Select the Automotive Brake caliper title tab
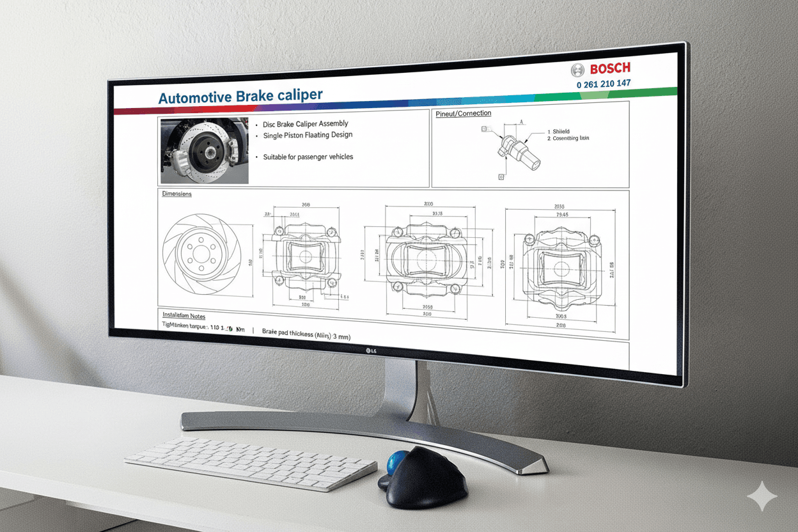 (241, 94)
